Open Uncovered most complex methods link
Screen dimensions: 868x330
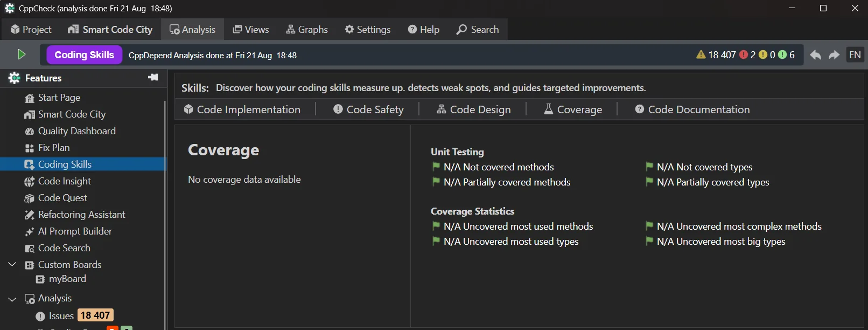[x=739, y=226]
